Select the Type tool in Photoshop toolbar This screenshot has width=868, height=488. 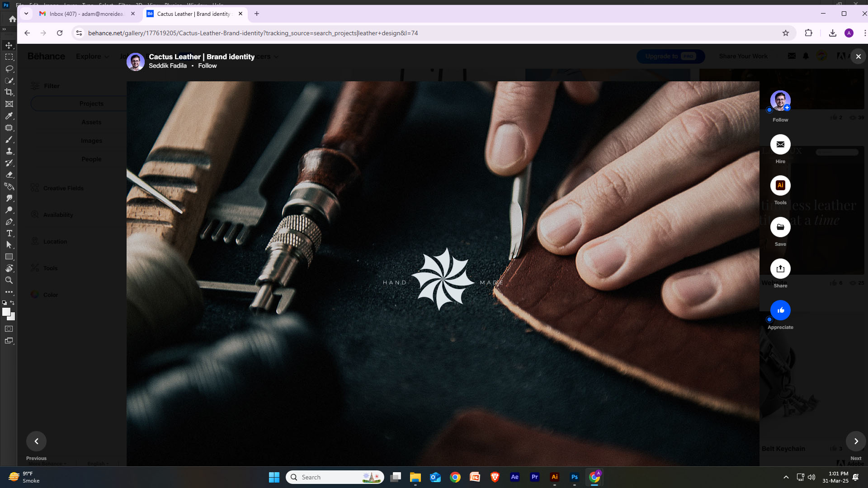coord(9,233)
